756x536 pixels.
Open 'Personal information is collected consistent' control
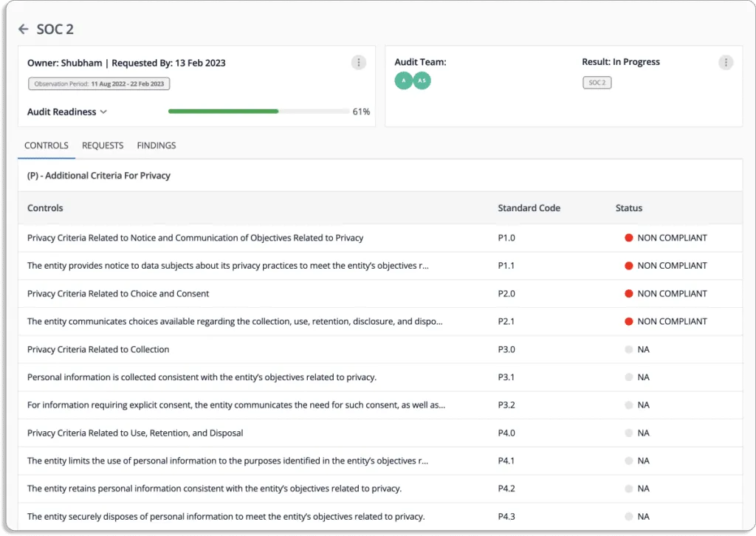coord(202,377)
